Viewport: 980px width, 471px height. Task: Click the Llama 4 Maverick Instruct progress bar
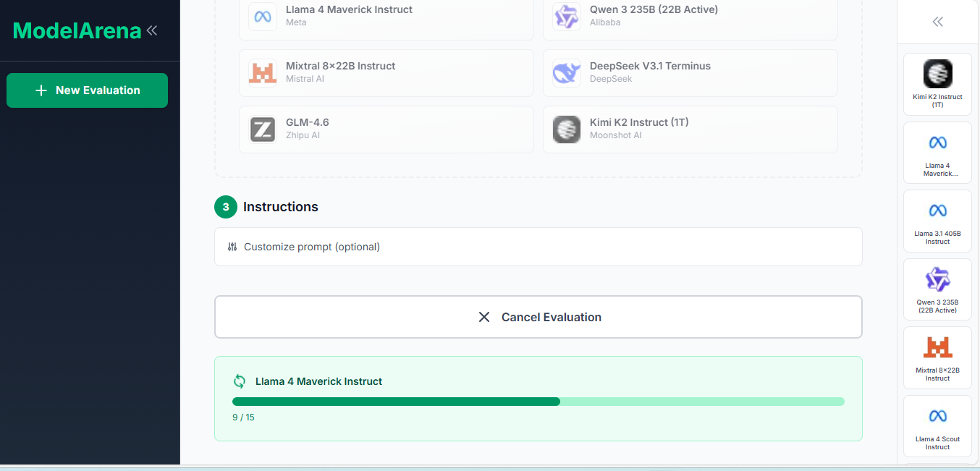538,402
